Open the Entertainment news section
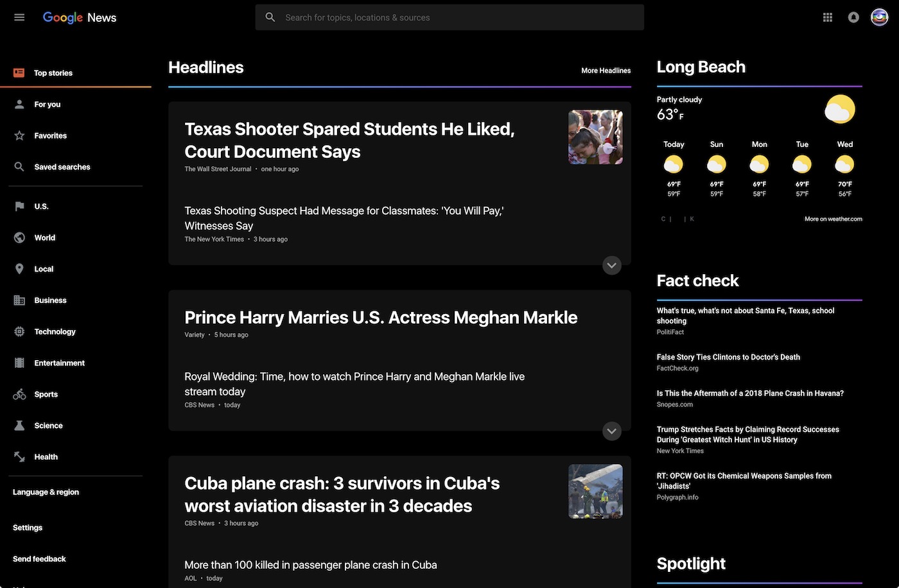899x588 pixels. (x=59, y=363)
